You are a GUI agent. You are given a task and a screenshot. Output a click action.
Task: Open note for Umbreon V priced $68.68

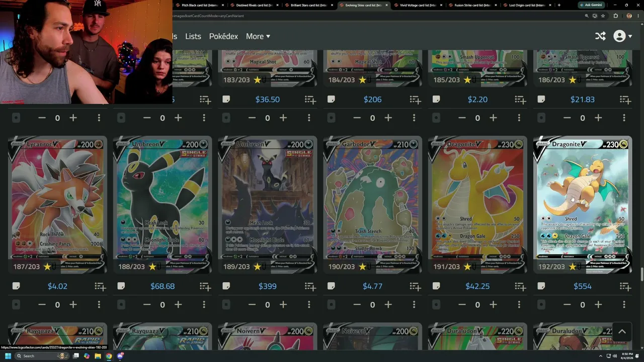[x=121, y=286]
